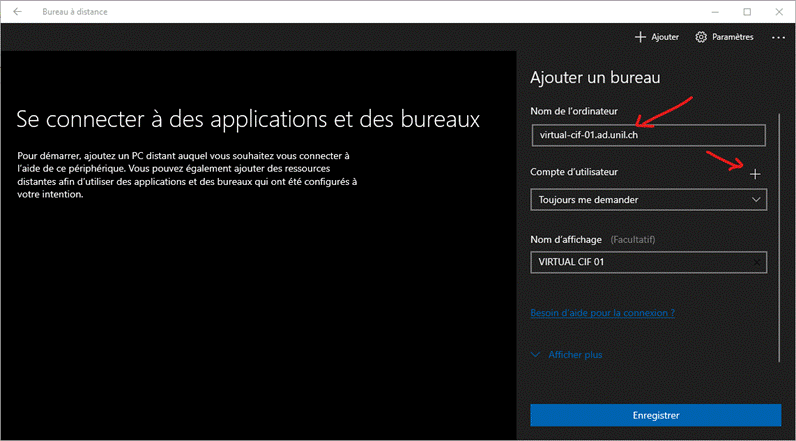Click the 'Nom de l'ordinateur' text field
The width and height of the screenshot is (796, 441).
pyautogui.click(x=648, y=135)
